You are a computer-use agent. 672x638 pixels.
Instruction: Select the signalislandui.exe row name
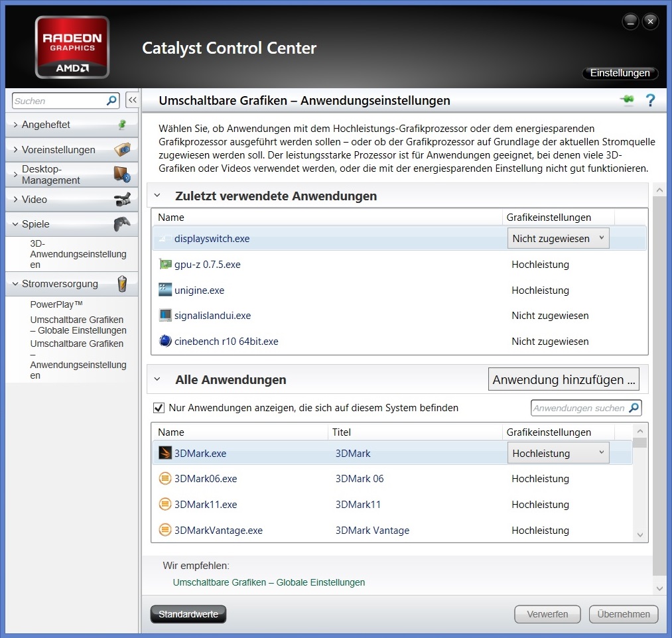(x=212, y=316)
